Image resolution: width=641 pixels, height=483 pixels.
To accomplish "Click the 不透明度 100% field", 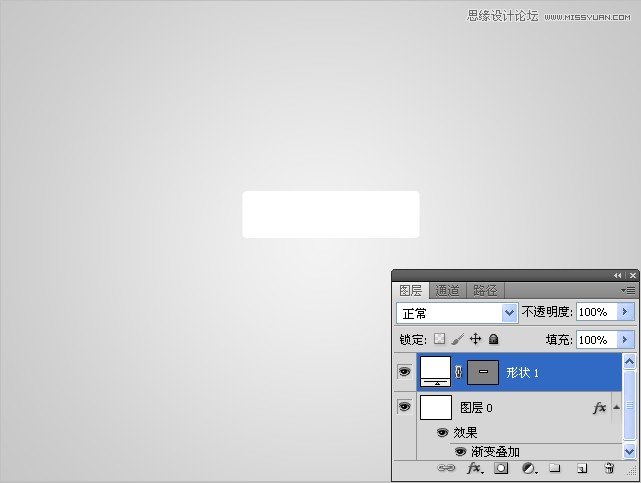I will pyautogui.click(x=596, y=312).
